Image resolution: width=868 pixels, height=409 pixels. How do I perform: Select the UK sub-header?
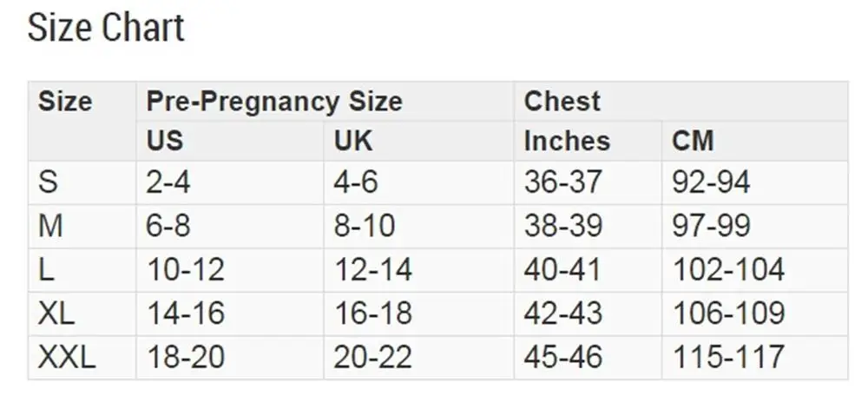pyautogui.click(x=353, y=142)
